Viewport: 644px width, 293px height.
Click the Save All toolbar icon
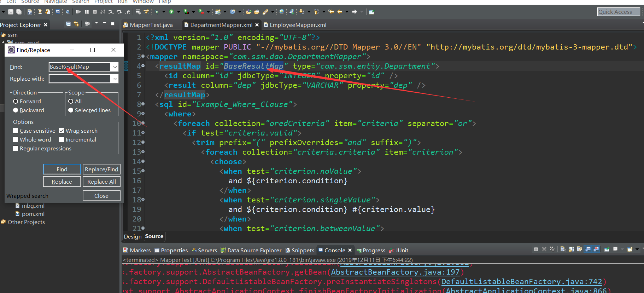point(19,12)
